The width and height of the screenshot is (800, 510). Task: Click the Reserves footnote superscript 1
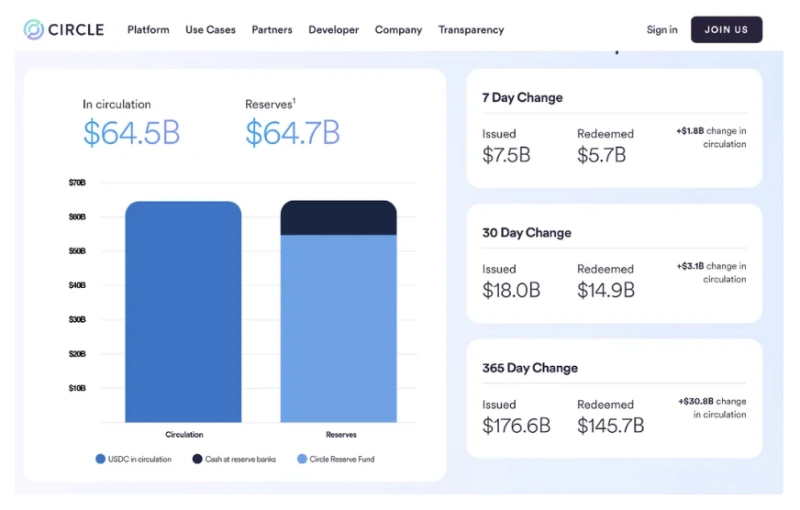294,100
